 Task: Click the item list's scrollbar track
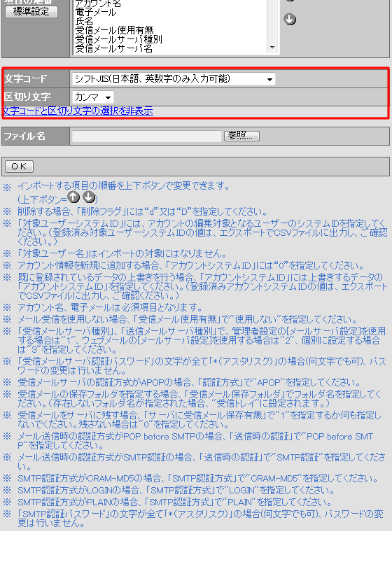[x=272, y=22]
